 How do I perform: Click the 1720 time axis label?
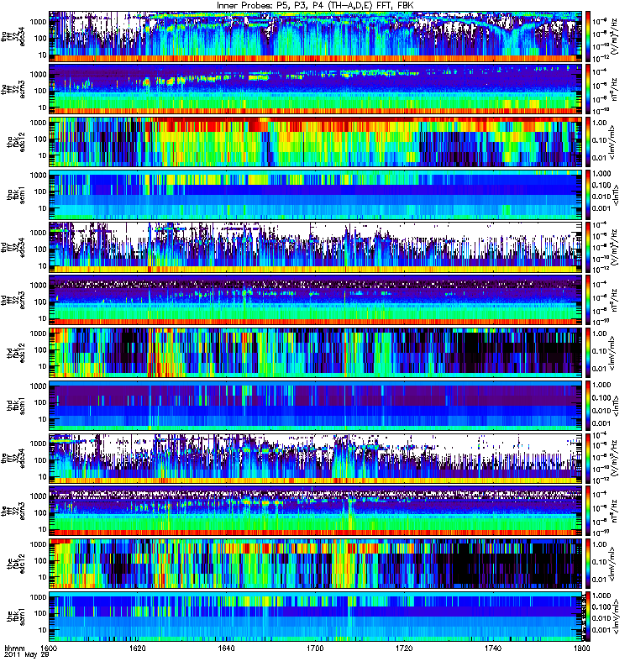coord(404,648)
